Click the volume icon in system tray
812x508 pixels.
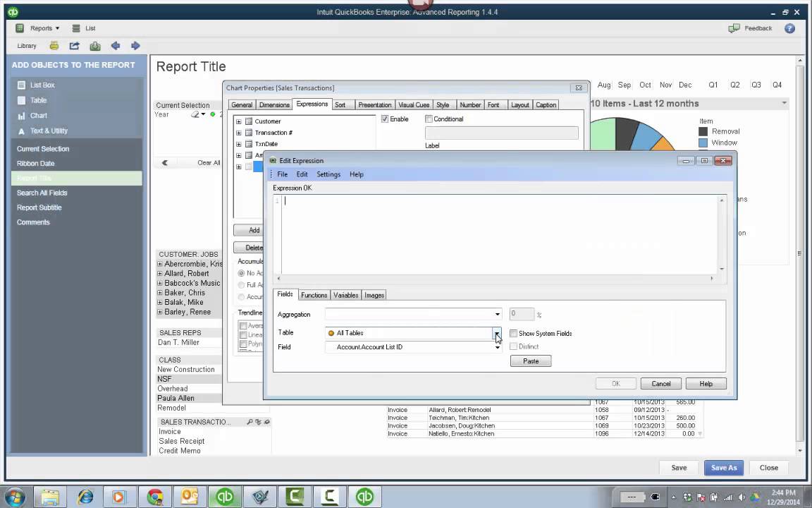tap(742, 497)
